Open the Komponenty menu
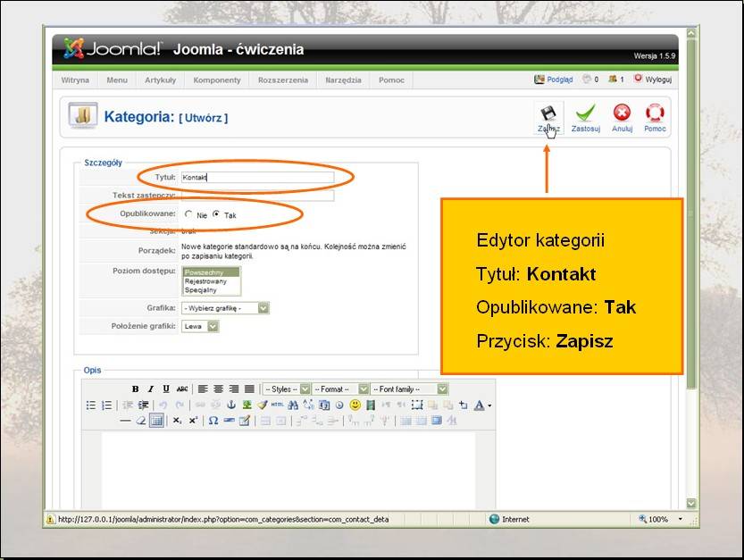The width and height of the screenshot is (744, 560). pyautogui.click(x=217, y=80)
